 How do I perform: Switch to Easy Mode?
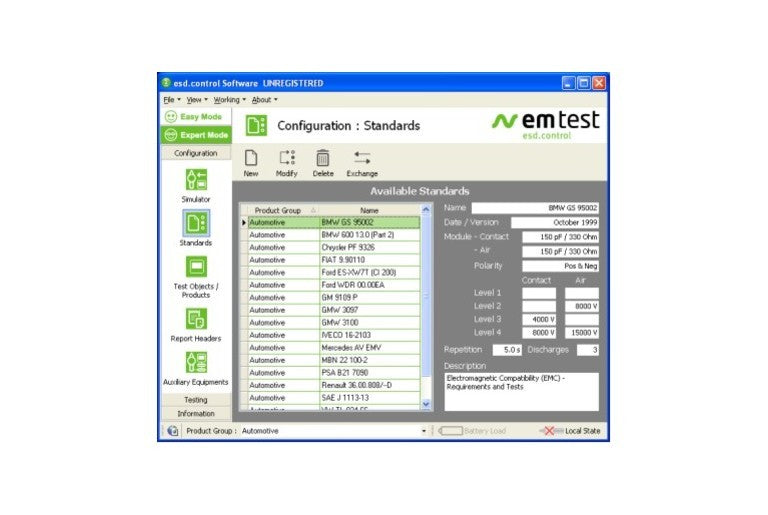point(196,117)
